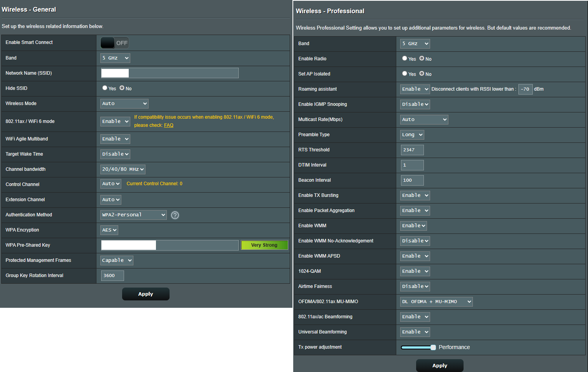This screenshot has width=588, height=372.
Task: Select Yes for Hide SSID
Action: tap(105, 88)
